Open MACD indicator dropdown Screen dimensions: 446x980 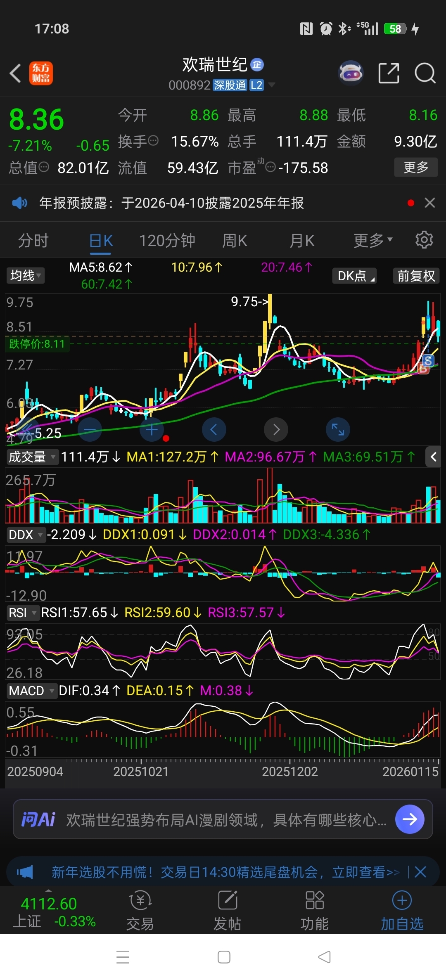pyautogui.click(x=31, y=691)
